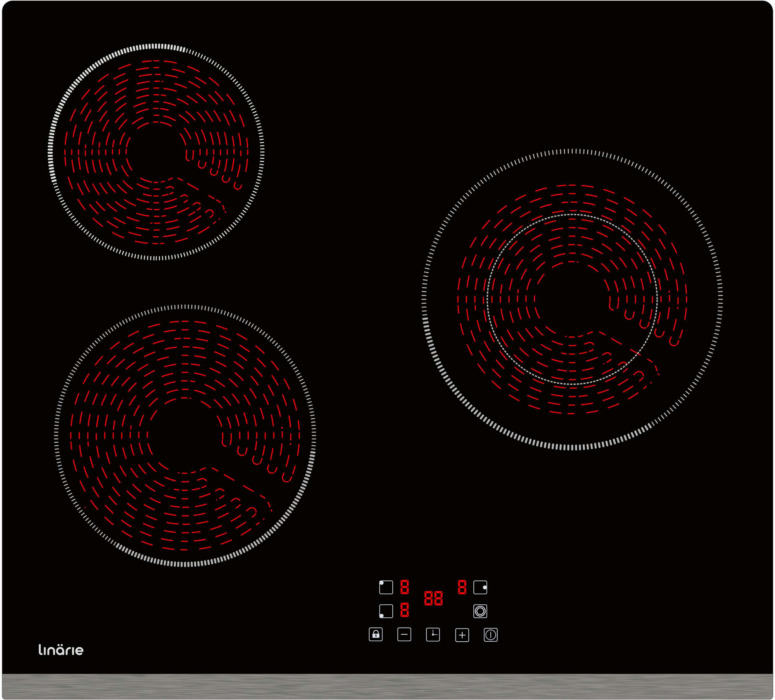The width and height of the screenshot is (775, 700).
Task: Touch the small top-left heating zone
Action: click(x=156, y=152)
